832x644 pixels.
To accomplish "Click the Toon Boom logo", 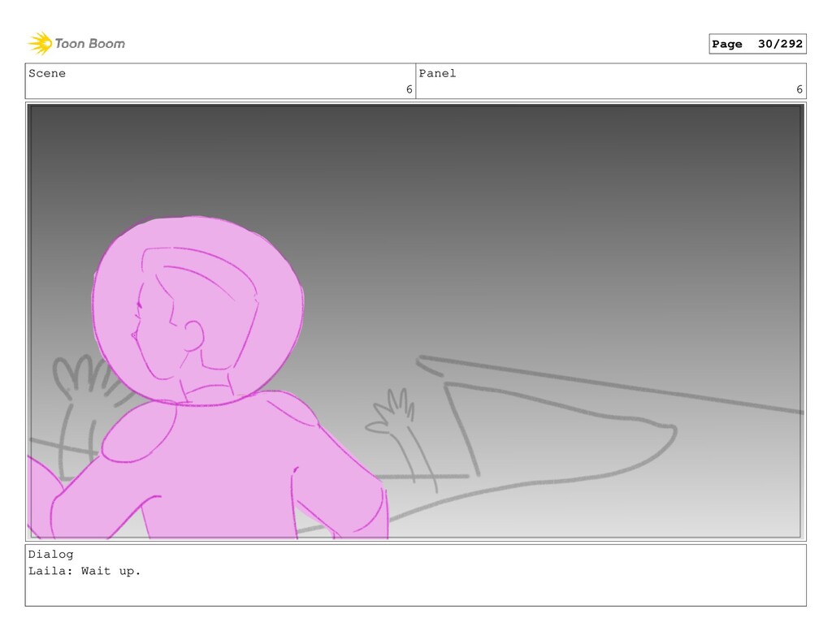I will pyautogui.click(x=76, y=44).
